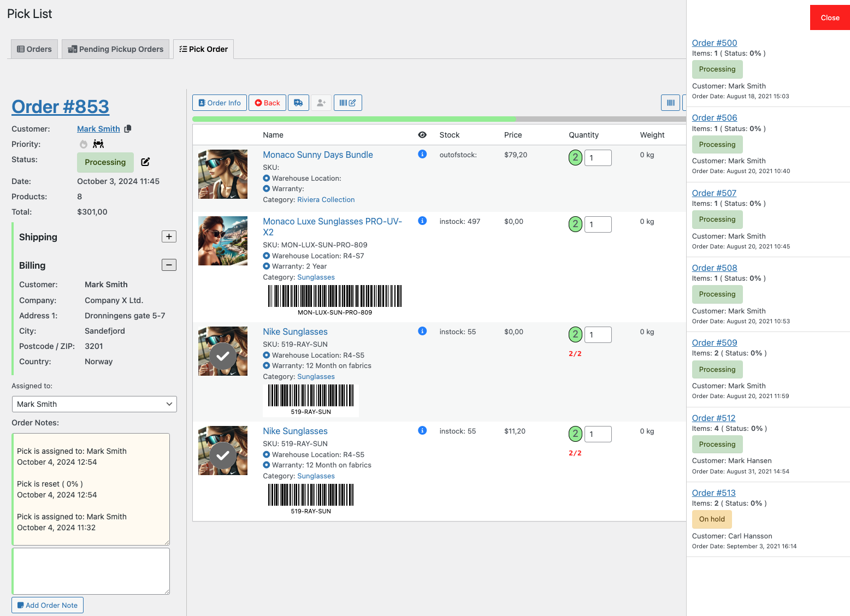Collapse the Billing section with the minus control
The width and height of the screenshot is (850, 616).
tap(169, 265)
